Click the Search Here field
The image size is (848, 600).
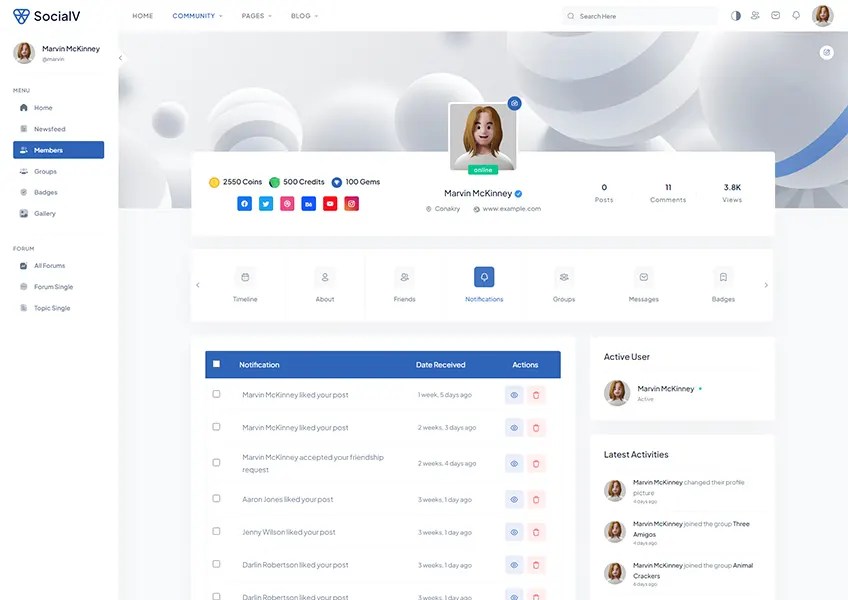[x=640, y=16]
